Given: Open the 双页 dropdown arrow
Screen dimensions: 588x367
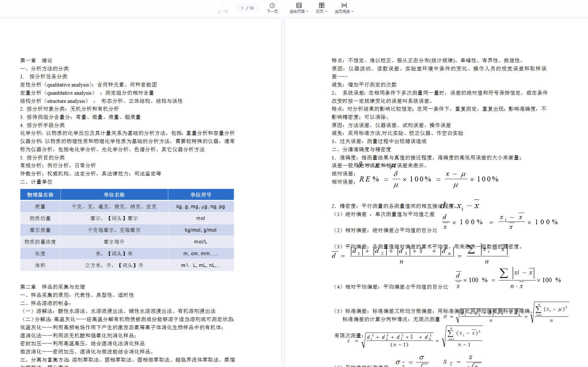Looking at the screenshot, I should point(326,12).
